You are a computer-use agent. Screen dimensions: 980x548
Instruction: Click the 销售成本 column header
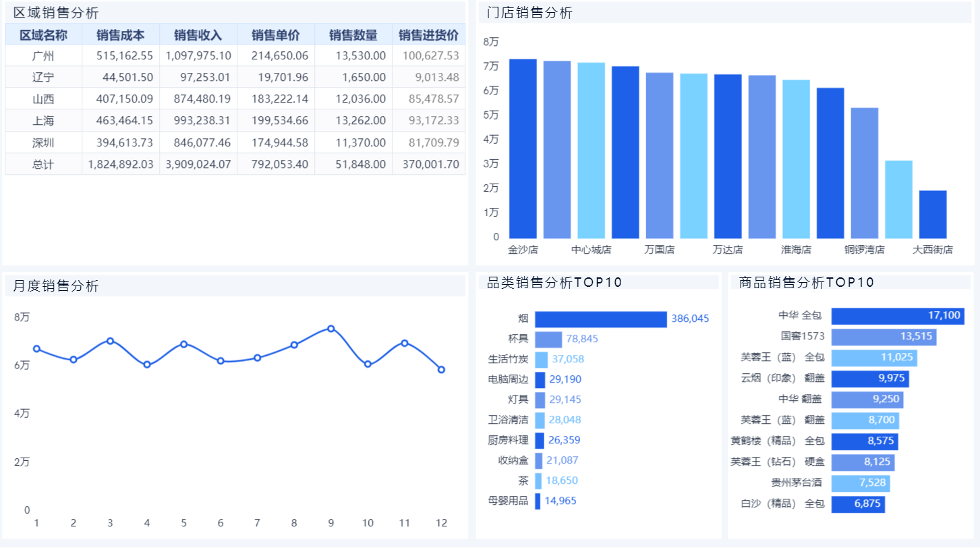pyautogui.click(x=121, y=35)
